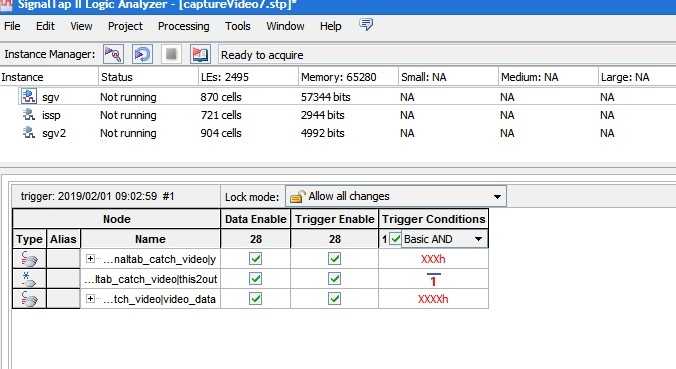The width and height of the screenshot is (676, 369).
Task: Click the 870 cells value
Action: [221, 97]
